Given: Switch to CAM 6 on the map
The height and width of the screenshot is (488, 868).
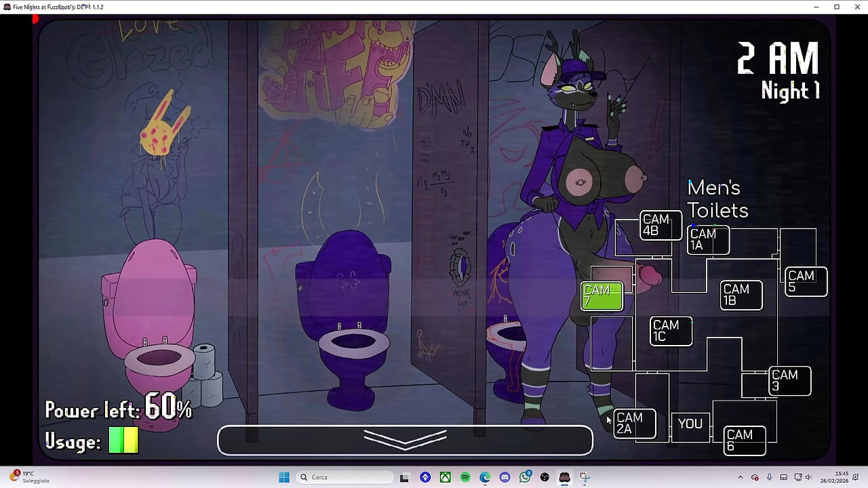Looking at the screenshot, I should (745, 441).
